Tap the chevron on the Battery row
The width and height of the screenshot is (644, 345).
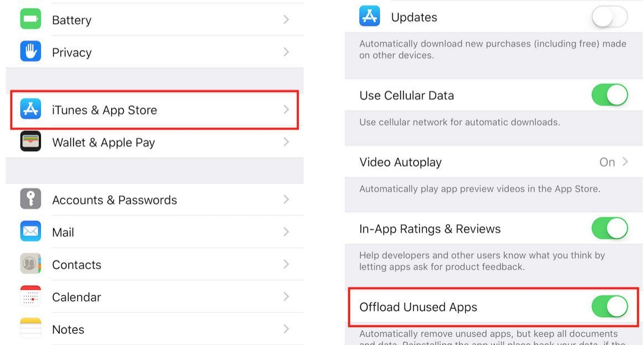tap(286, 19)
